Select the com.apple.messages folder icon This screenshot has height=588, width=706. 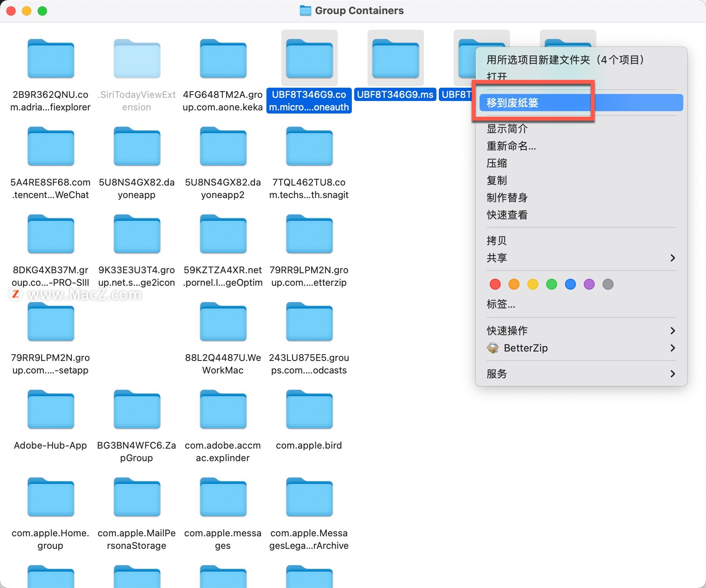(223, 497)
